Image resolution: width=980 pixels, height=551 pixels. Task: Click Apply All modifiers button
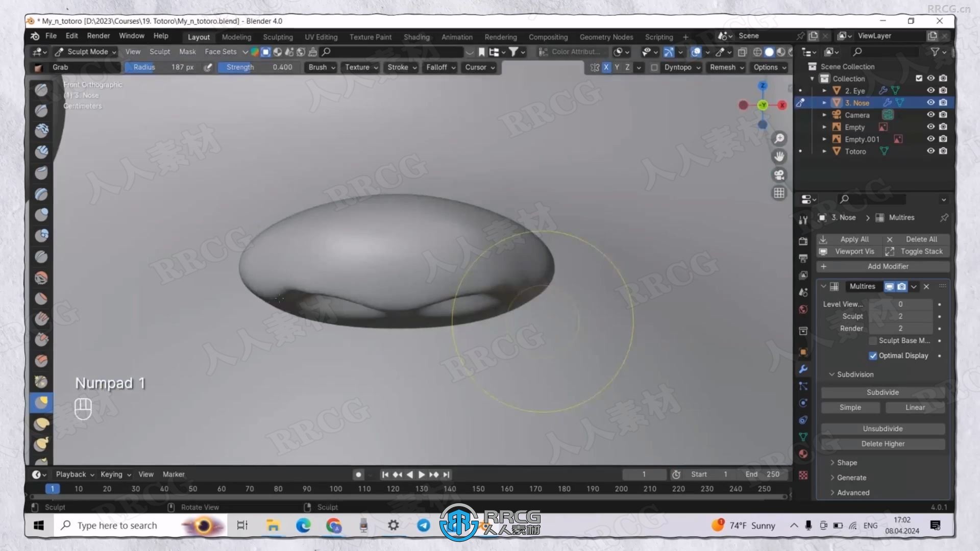(x=849, y=239)
